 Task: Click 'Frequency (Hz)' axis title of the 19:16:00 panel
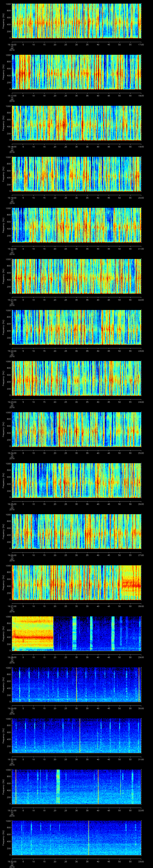click(3, 21)
